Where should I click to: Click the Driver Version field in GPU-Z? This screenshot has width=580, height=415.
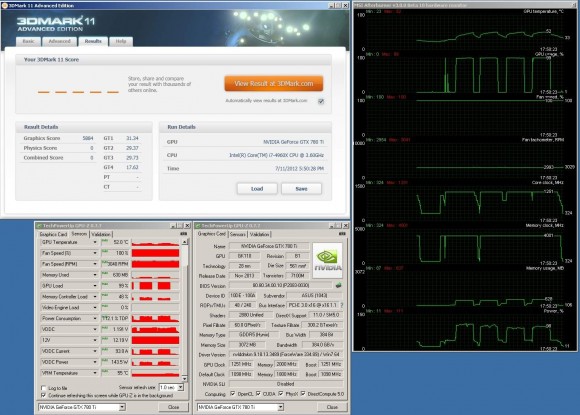286,354
